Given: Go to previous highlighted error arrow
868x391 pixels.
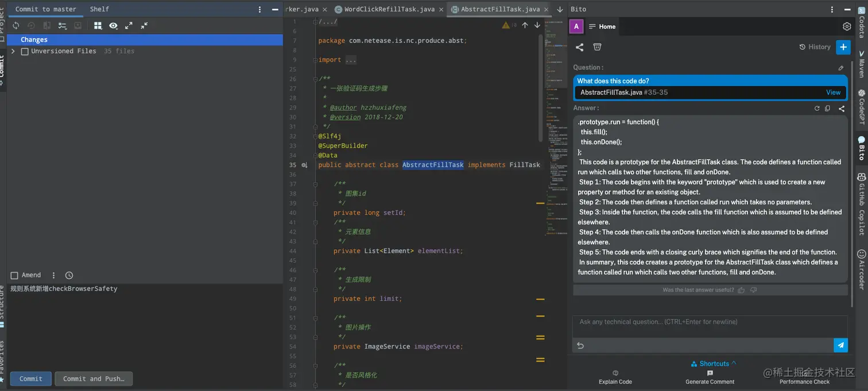Looking at the screenshot, I should click(525, 25).
